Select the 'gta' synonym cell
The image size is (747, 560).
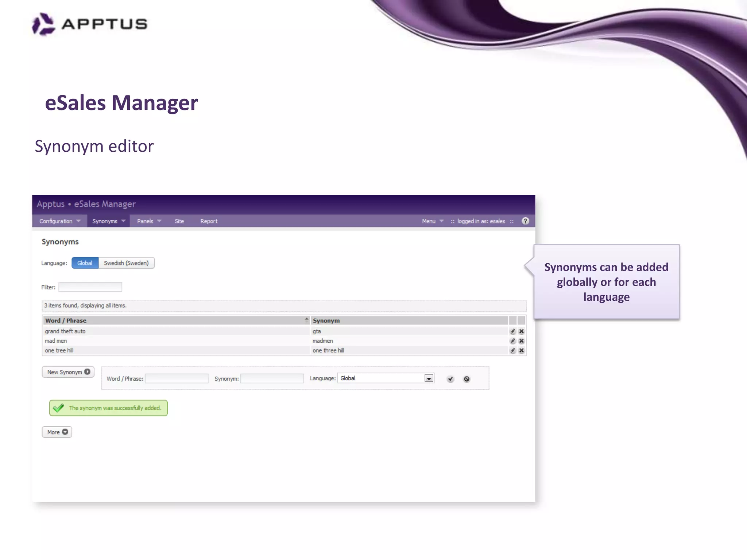point(409,331)
